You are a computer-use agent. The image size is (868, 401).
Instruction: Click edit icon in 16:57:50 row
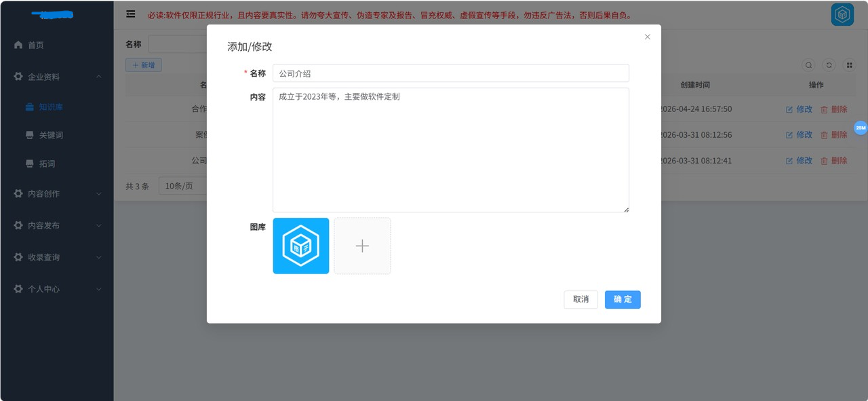[x=789, y=109]
